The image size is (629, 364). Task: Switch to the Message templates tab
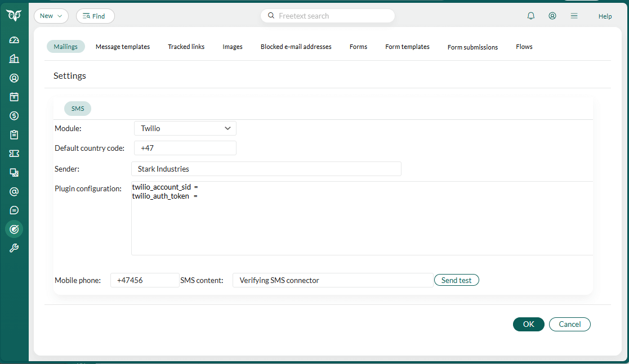[x=123, y=47]
